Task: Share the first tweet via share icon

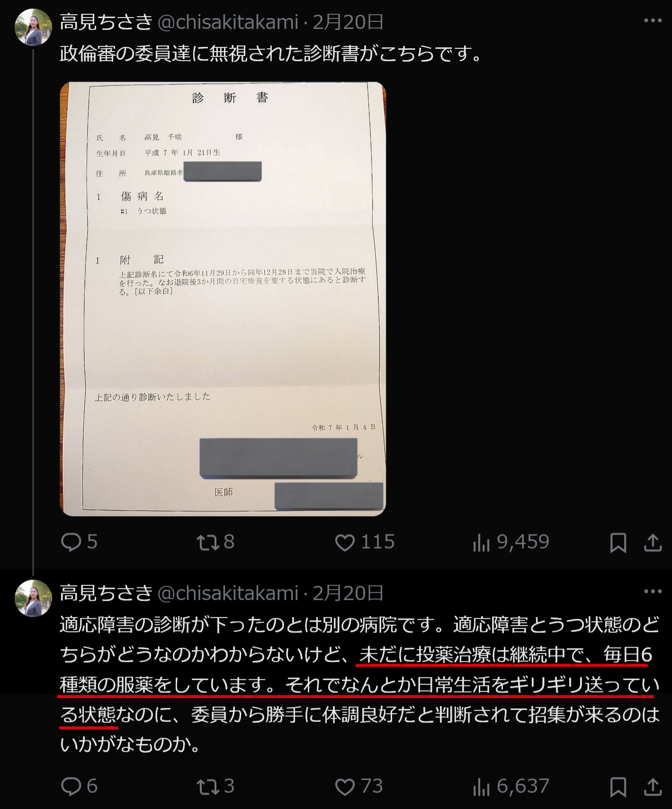Action: pos(653,542)
